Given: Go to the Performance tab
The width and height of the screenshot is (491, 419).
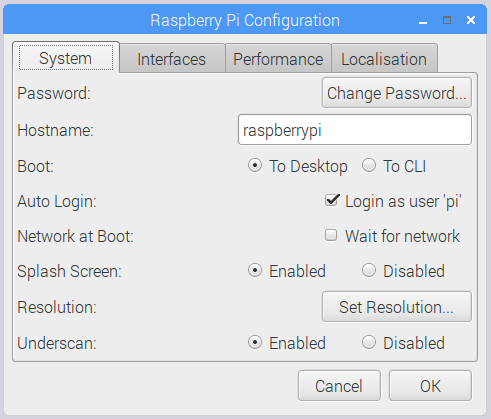Looking at the screenshot, I should click(278, 59).
